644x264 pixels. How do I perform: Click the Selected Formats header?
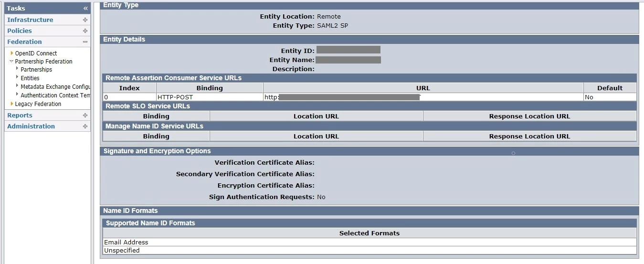pos(370,233)
